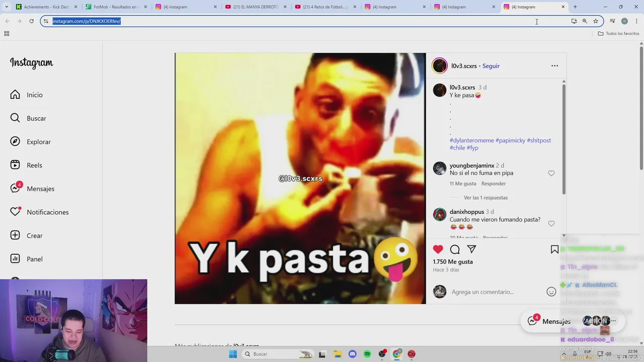Open danixhoppus profile name
The width and height of the screenshot is (644, 362).
pos(467,212)
